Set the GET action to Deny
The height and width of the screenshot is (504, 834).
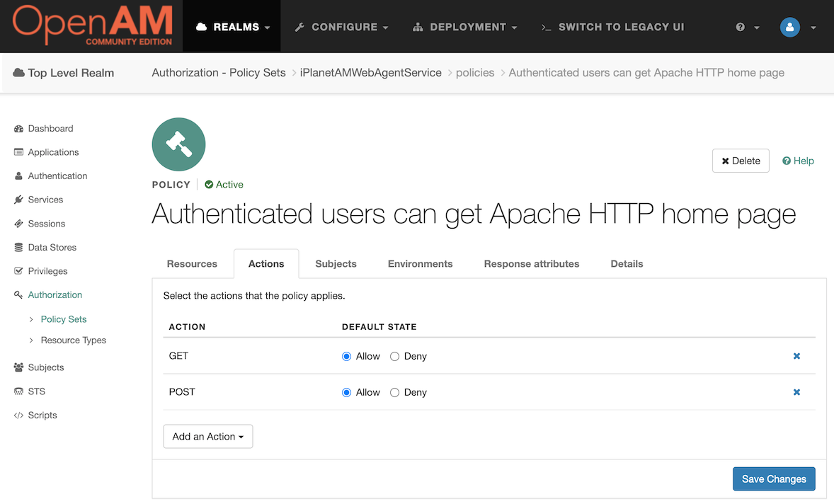point(394,356)
